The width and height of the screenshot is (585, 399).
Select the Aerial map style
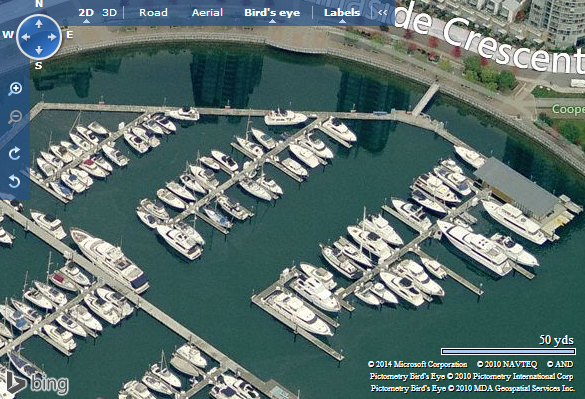(207, 13)
